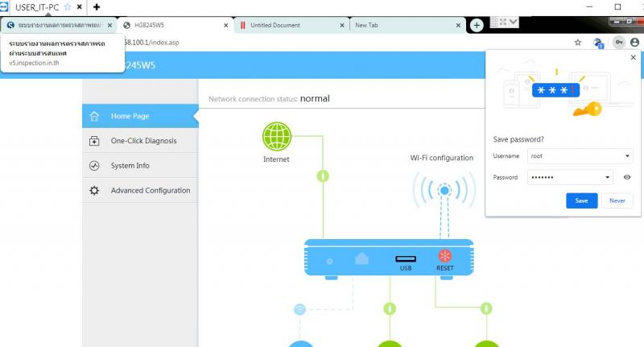The height and width of the screenshot is (347, 644).
Task: Click the Home Page house icon
Action: (94, 116)
